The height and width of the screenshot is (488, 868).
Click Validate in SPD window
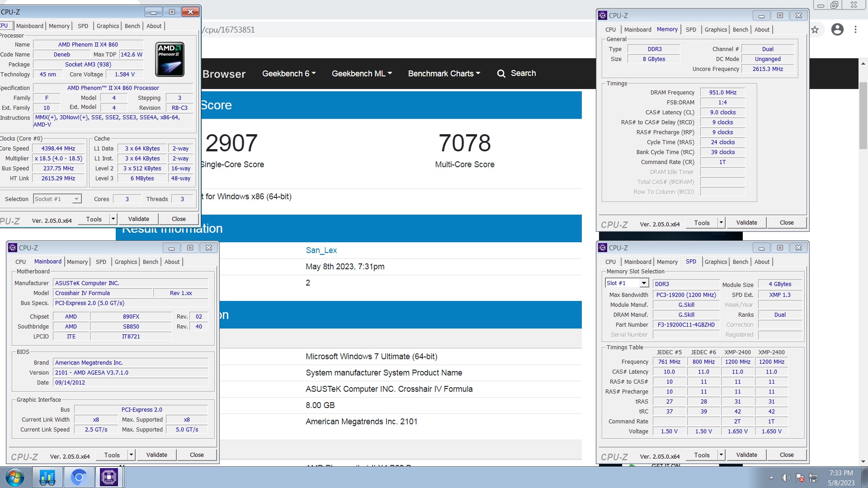coord(747,455)
